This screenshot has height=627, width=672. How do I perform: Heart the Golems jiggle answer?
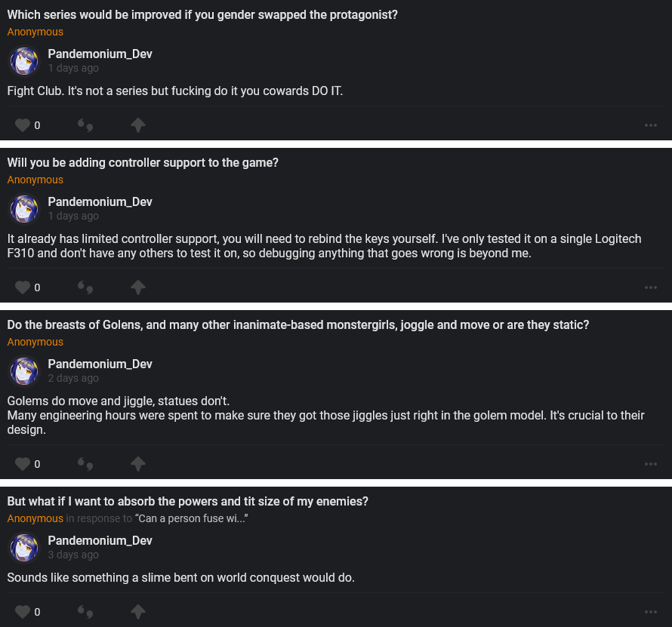(22, 464)
